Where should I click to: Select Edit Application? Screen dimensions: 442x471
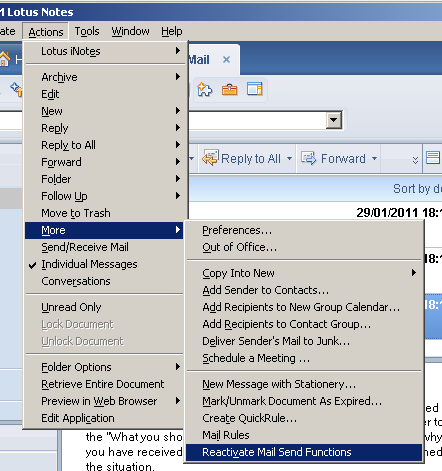pyautogui.click(x=104, y=418)
